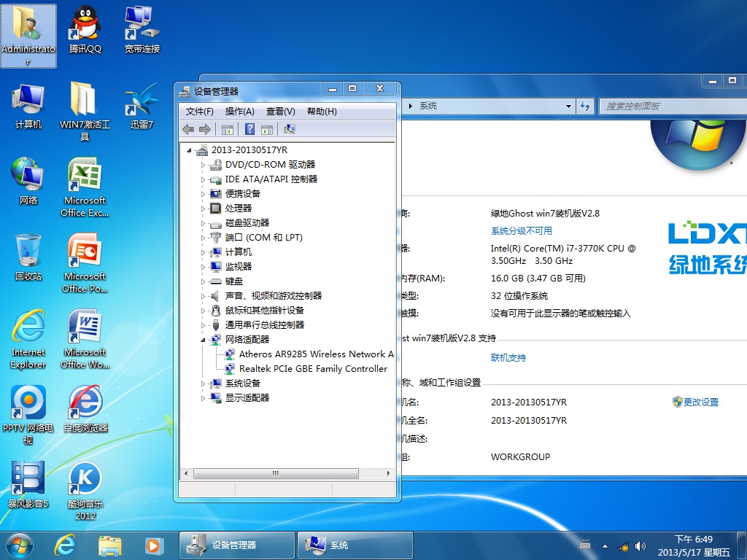Open the address bar dropdown in System window
747x560 pixels.
coord(568,106)
